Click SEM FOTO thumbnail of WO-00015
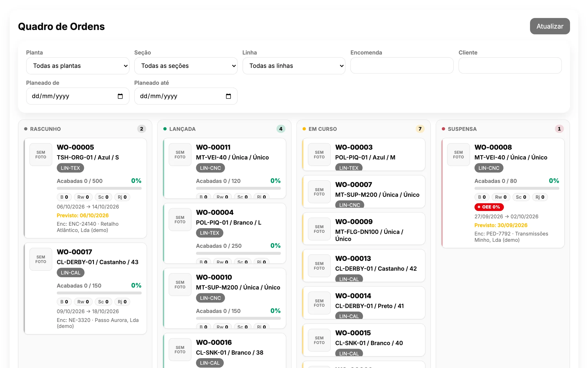The width and height of the screenshot is (588, 368). point(319,340)
